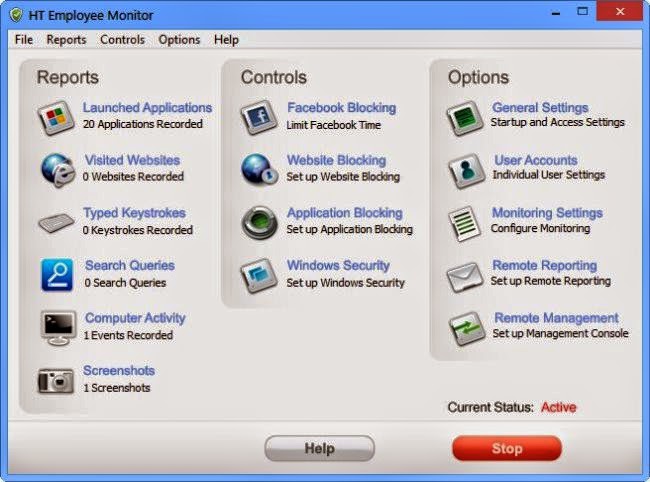Click the Remote Management arrows icon
650x482 pixels.
(467, 329)
